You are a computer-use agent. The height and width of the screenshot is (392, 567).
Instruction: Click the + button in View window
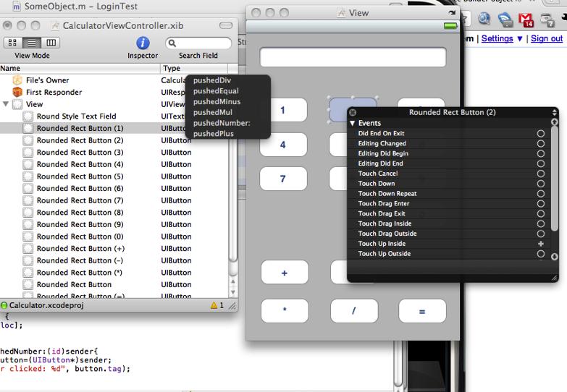point(285,273)
